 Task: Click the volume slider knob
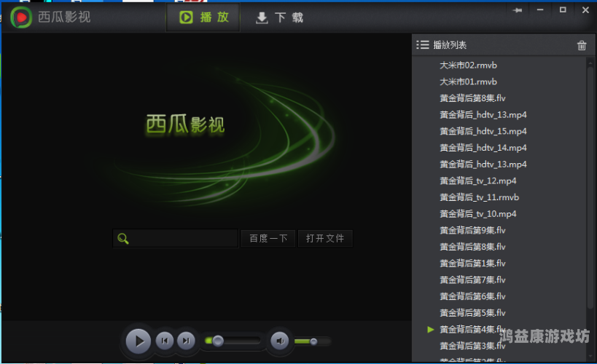click(x=313, y=341)
